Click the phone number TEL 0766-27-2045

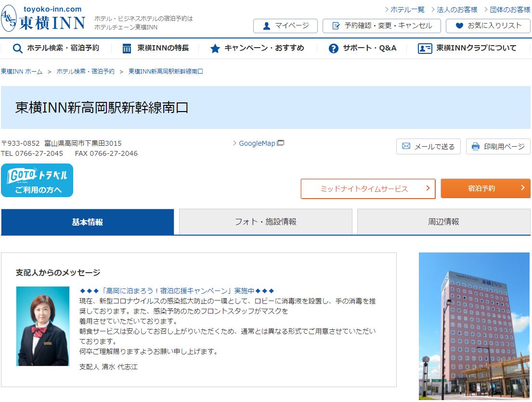(x=32, y=153)
